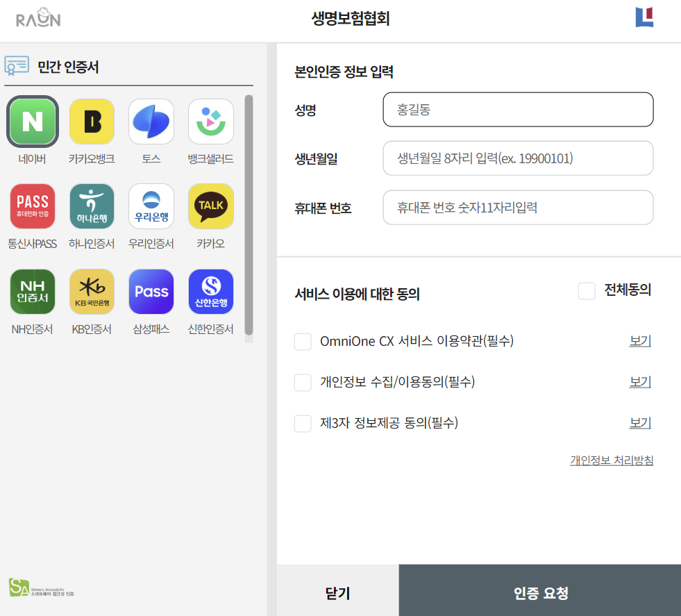Select the 통신사PASS red icon
This screenshot has width=681, height=616.
[33, 206]
